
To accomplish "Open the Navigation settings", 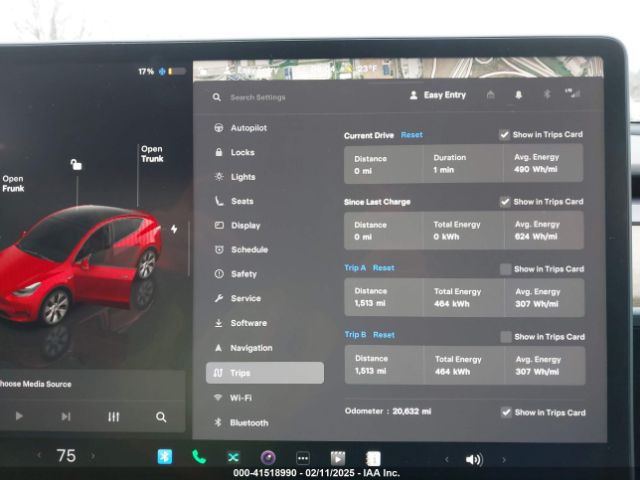I will tap(243, 348).
